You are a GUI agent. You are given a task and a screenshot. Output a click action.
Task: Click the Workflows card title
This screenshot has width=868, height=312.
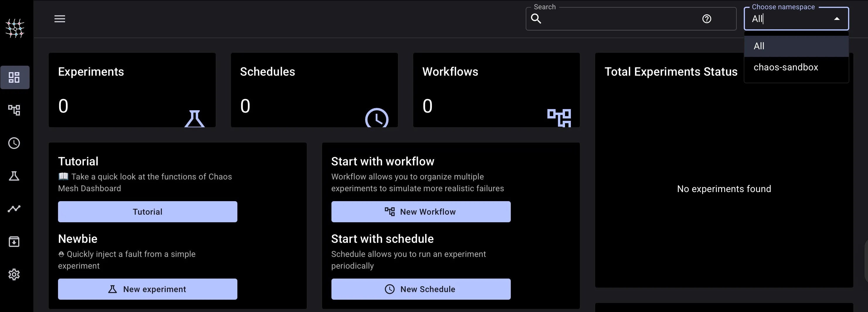tap(450, 72)
